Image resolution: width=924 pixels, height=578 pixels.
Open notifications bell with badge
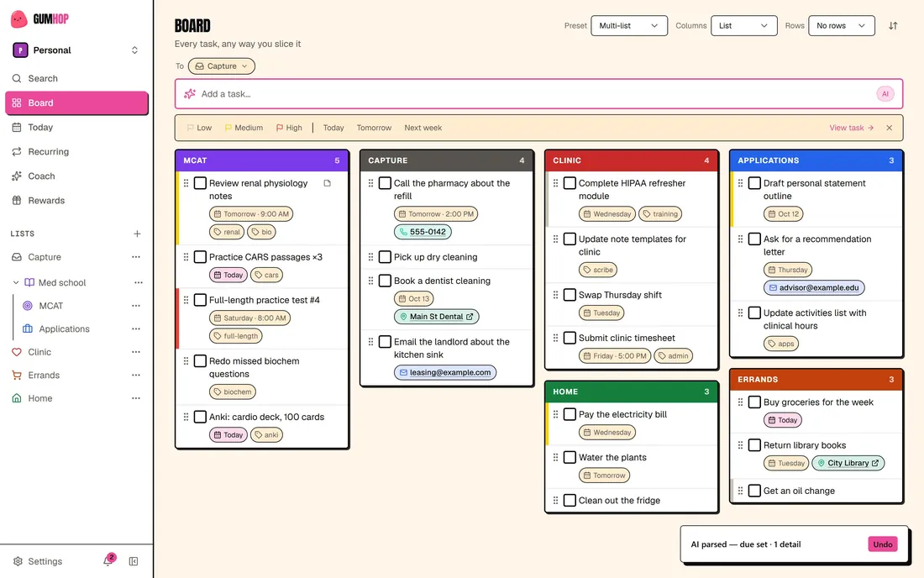click(x=108, y=560)
